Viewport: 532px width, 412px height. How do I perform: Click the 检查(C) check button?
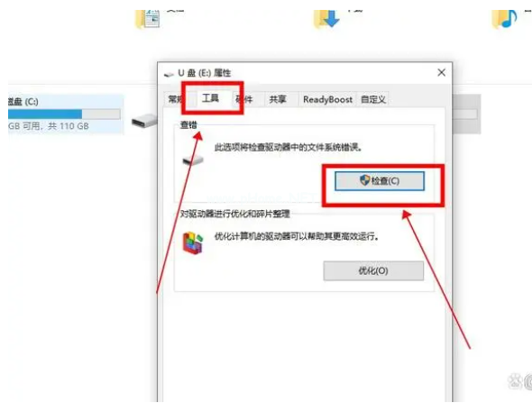(380, 180)
